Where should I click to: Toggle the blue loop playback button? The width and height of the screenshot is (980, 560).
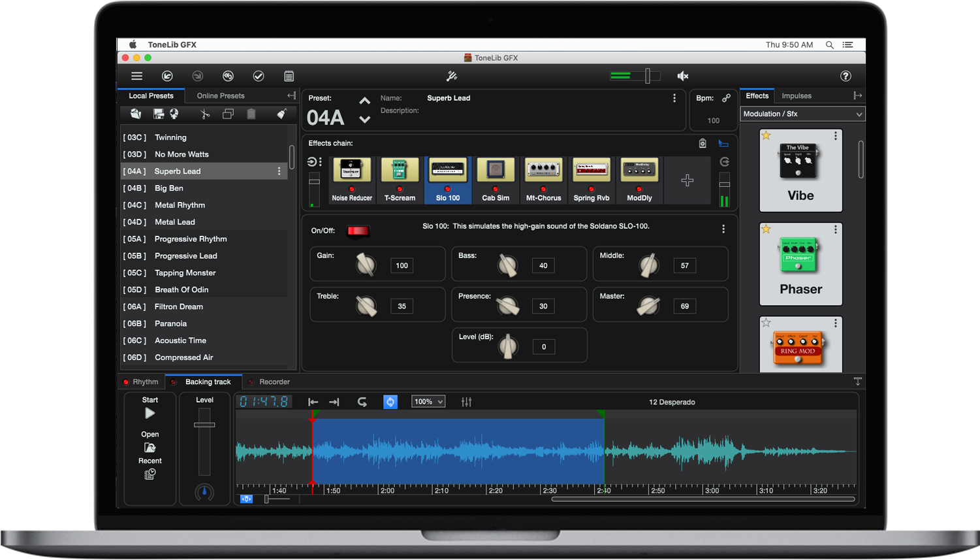point(390,402)
